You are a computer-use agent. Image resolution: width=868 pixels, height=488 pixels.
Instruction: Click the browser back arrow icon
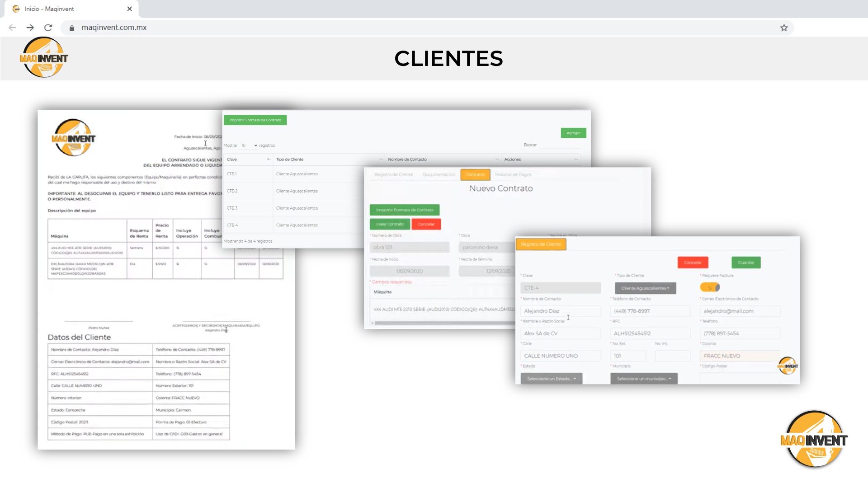click(x=12, y=28)
